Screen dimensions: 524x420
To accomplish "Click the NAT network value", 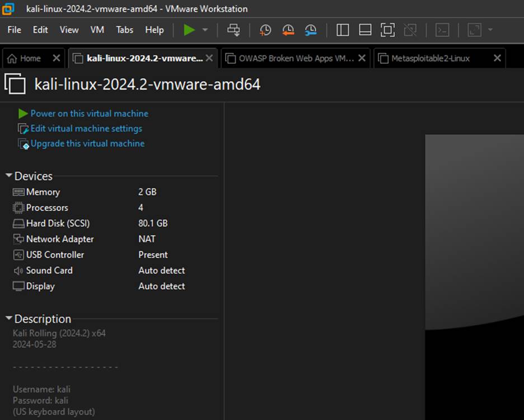I will click(147, 239).
